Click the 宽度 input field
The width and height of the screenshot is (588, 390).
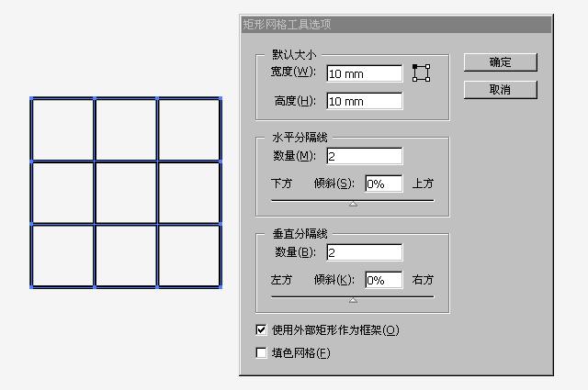(x=364, y=73)
